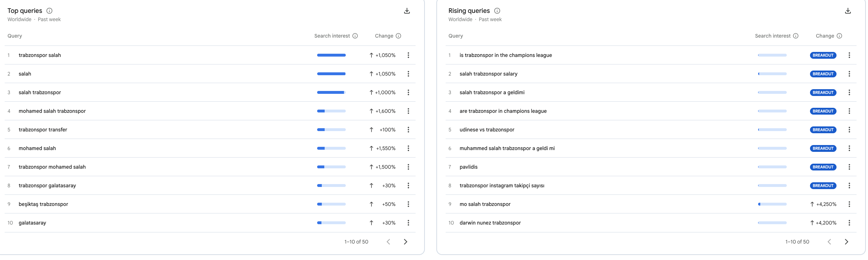This screenshot has height=260, width=868.
Task: Open more options for trabzonspor salah
Action: (x=408, y=55)
